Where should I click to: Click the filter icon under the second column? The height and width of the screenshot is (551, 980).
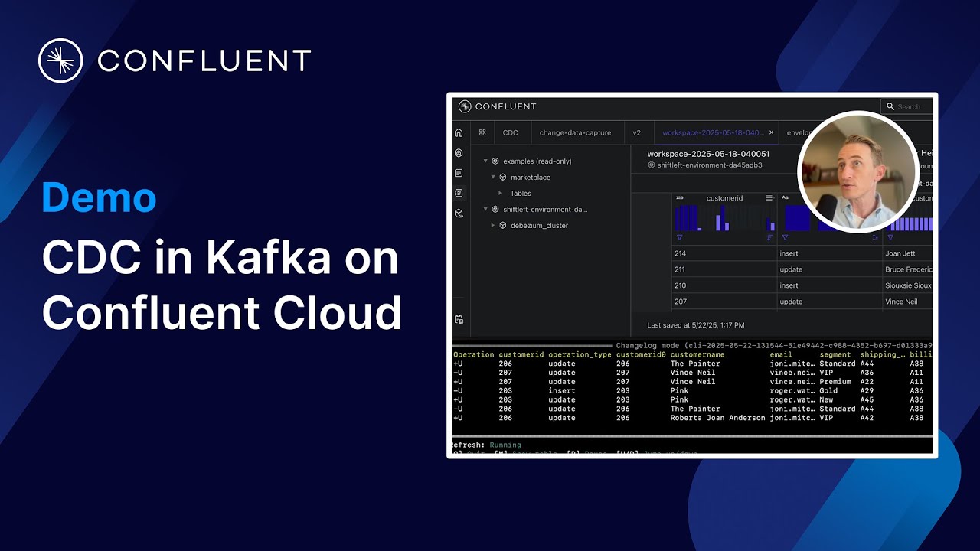[x=785, y=237]
